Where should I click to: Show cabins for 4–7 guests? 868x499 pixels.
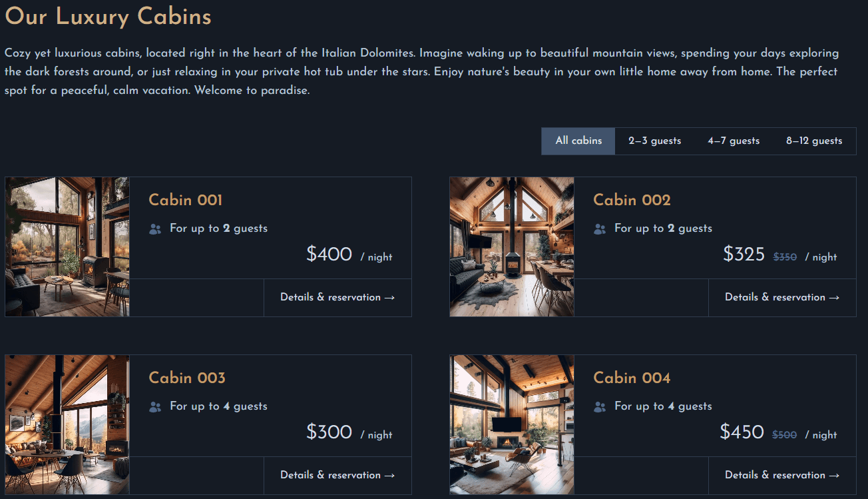734,141
